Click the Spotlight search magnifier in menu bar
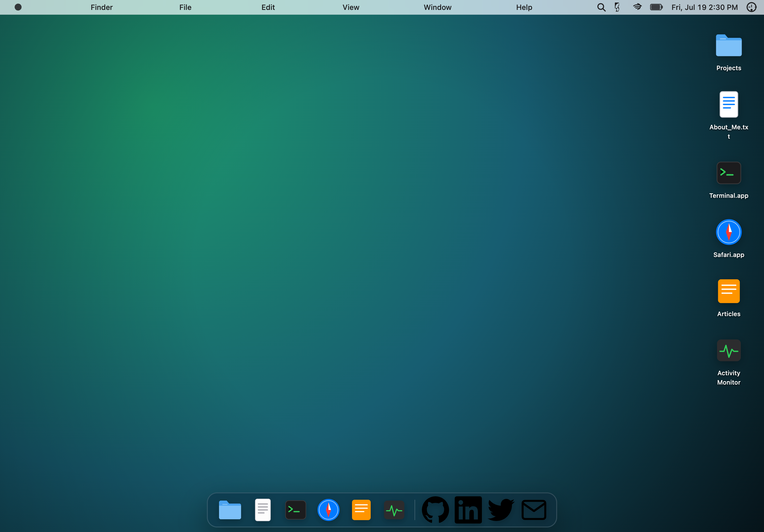 pos(601,7)
